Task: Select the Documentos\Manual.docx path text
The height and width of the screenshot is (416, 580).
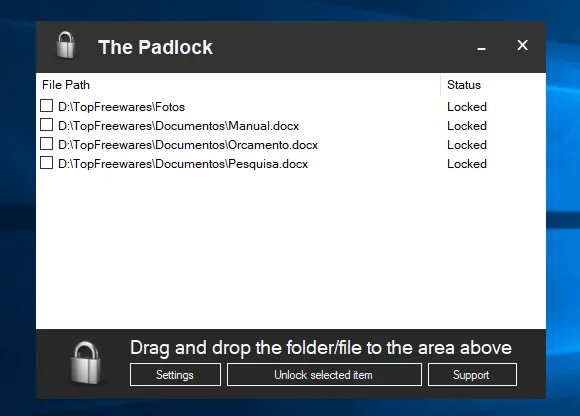Action: (178, 126)
